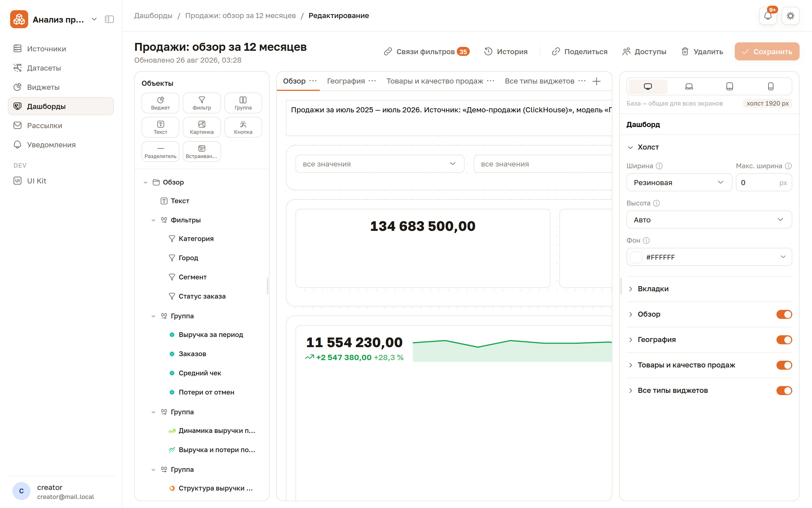Switch to География tab
Viewport: 812px width, 508px height.
click(x=346, y=81)
